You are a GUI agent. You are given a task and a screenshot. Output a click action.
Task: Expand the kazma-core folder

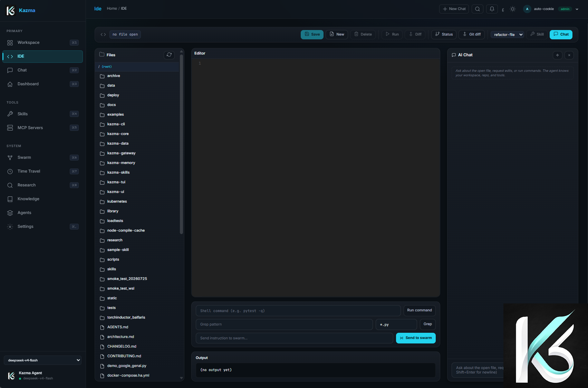click(x=137, y=134)
